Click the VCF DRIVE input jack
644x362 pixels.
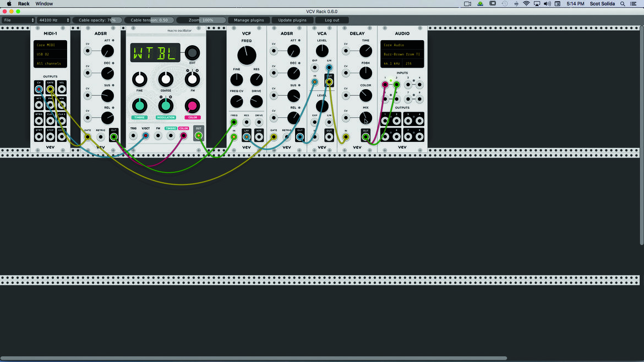[259, 122]
